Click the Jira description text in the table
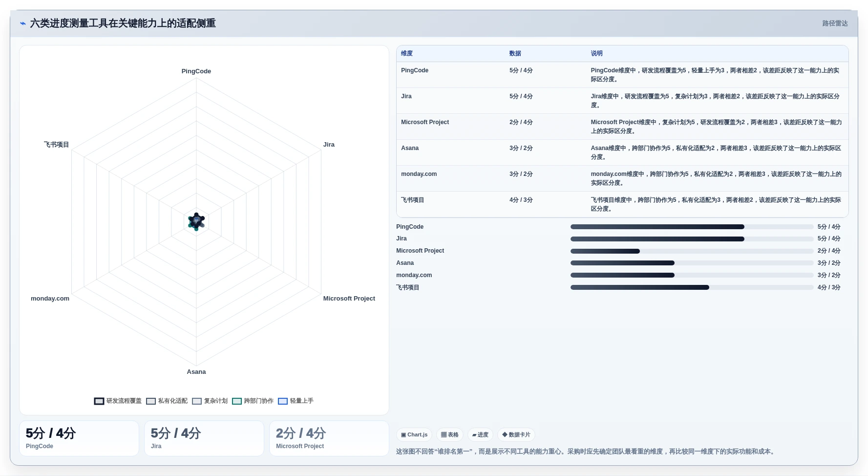The height and width of the screenshot is (476, 868). coord(716,101)
